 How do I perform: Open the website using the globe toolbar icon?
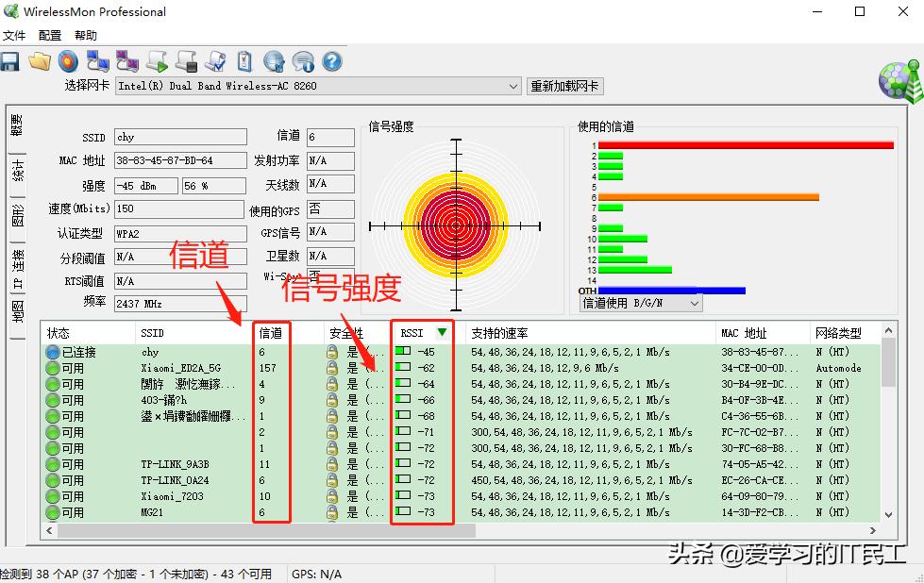pyautogui.click(x=276, y=60)
